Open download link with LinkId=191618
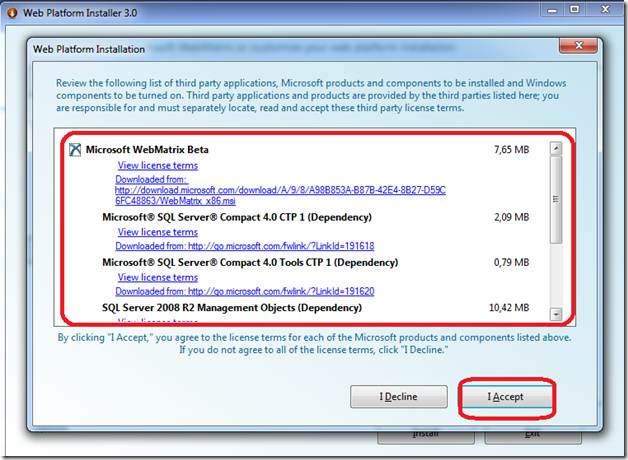 [245, 246]
